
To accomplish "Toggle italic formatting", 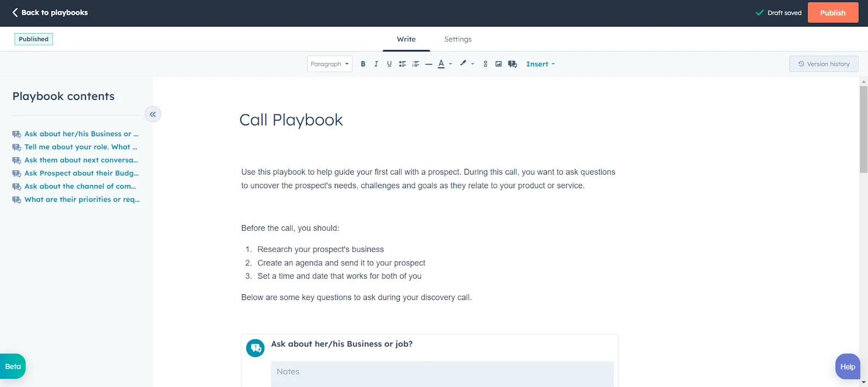I will click(376, 64).
